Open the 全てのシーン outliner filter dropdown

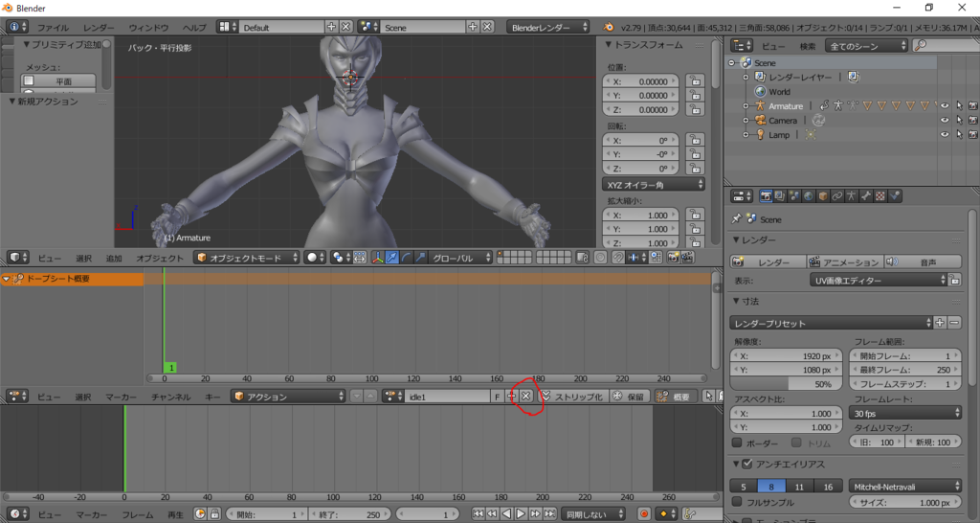[866, 46]
